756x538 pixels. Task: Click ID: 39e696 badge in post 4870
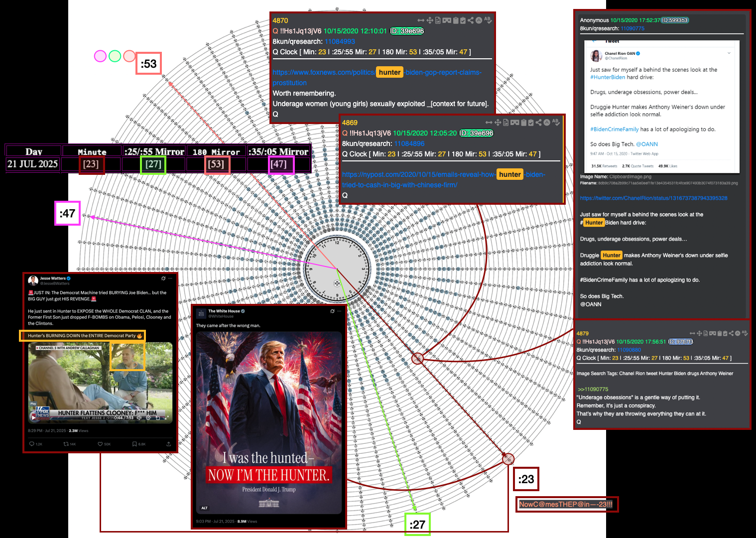407,31
